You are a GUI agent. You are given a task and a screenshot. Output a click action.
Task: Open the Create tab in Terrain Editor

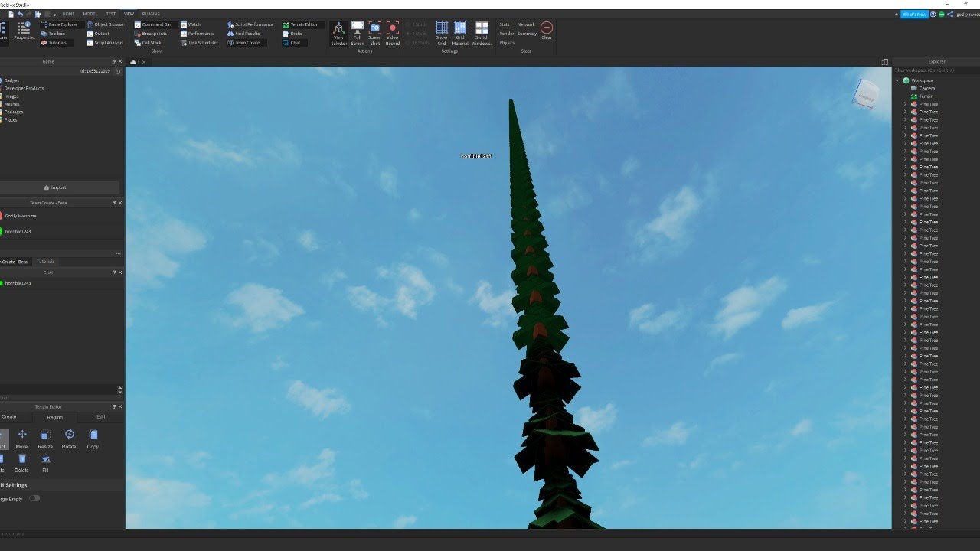pos(9,417)
